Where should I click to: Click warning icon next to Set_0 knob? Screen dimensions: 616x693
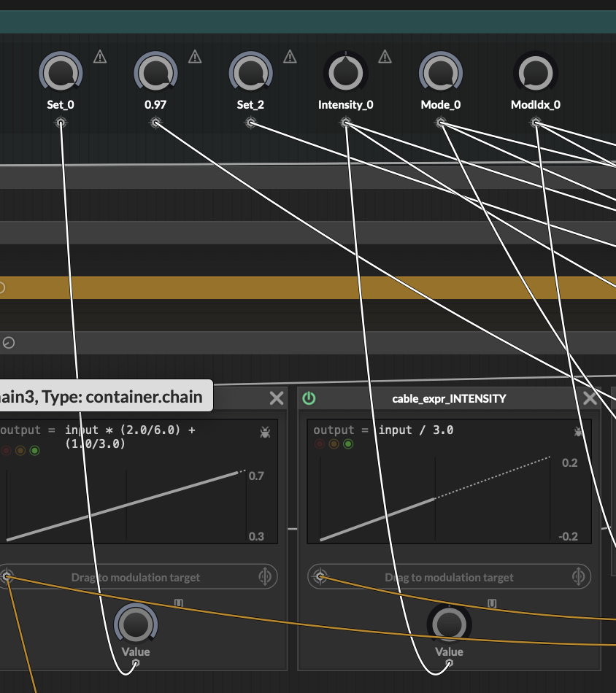coord(100,57)
